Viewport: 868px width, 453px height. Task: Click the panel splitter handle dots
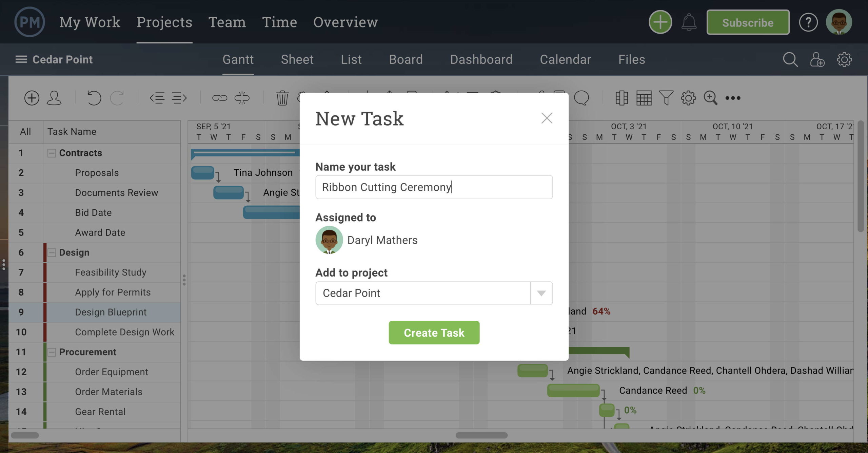[x=184, y=280]
